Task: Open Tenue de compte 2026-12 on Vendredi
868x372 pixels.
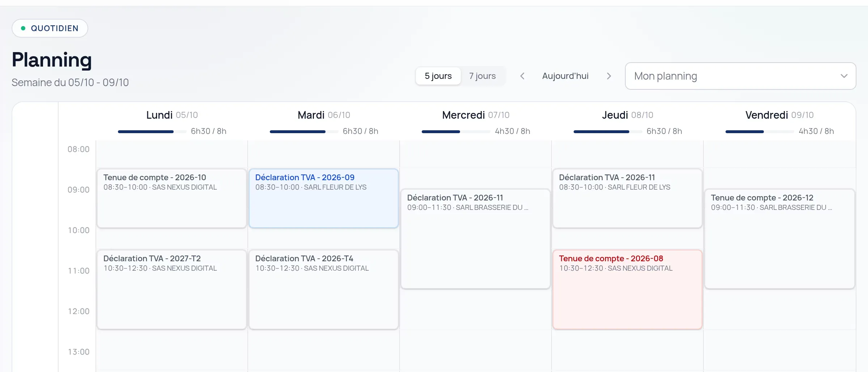Action: [x=779, y=239]
